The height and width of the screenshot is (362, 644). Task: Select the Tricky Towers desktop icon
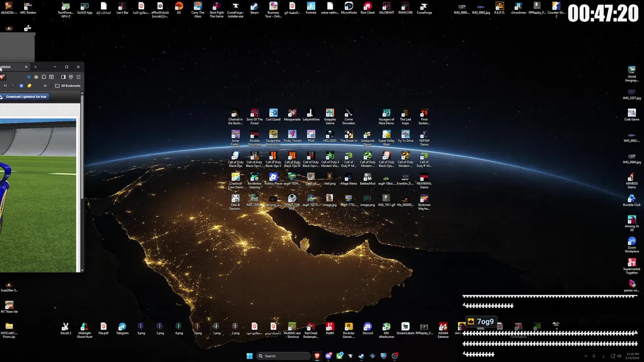point(292,136)
